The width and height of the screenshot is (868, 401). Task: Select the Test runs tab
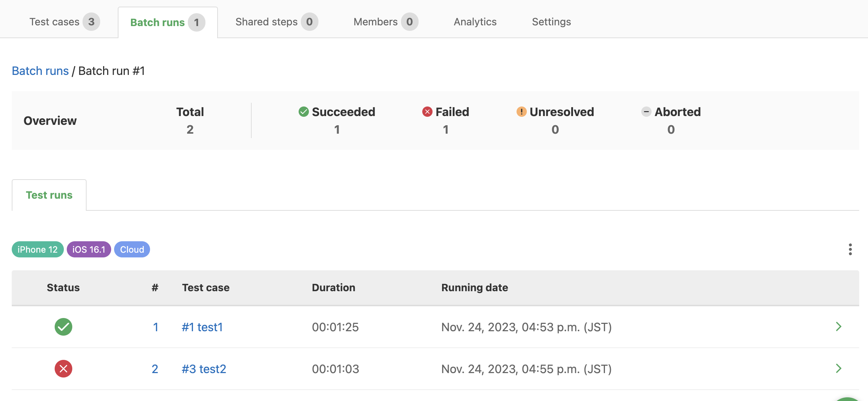click(x=49, y=195)
